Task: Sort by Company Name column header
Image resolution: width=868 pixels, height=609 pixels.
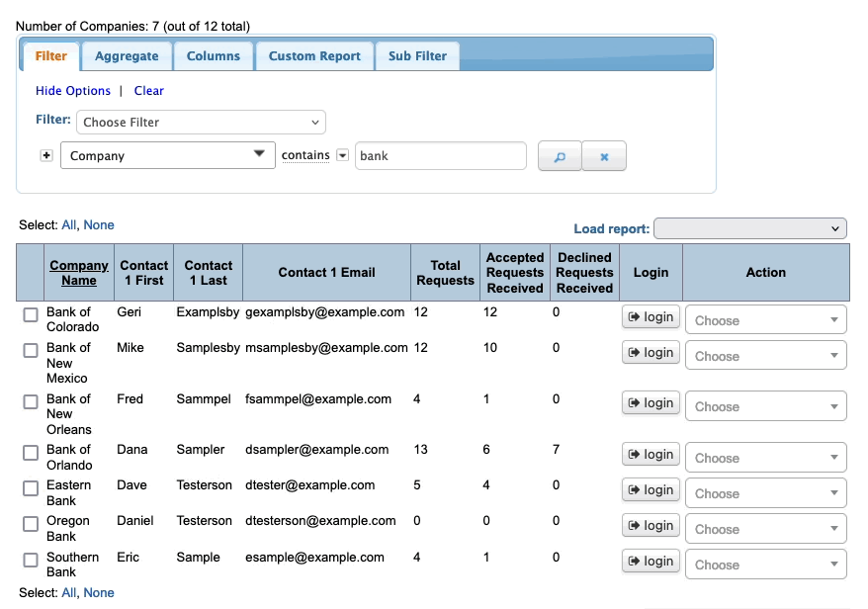Action: click(x=79, y=273)
